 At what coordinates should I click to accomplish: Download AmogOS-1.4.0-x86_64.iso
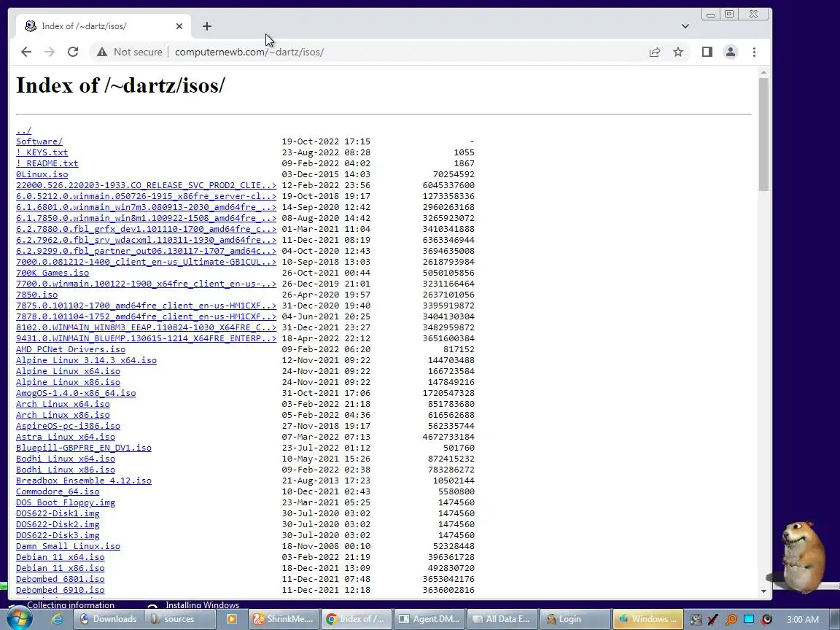tap(76, 393)
